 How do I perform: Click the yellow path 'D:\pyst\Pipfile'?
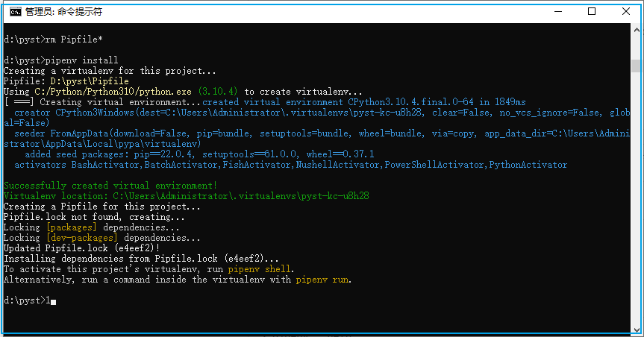(90, 81)
